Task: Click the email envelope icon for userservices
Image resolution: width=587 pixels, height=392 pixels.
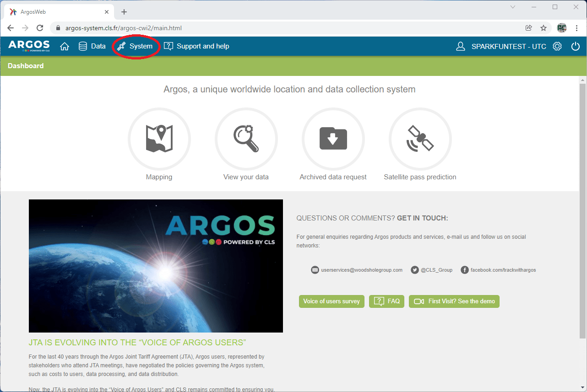Action: [315, 270]
